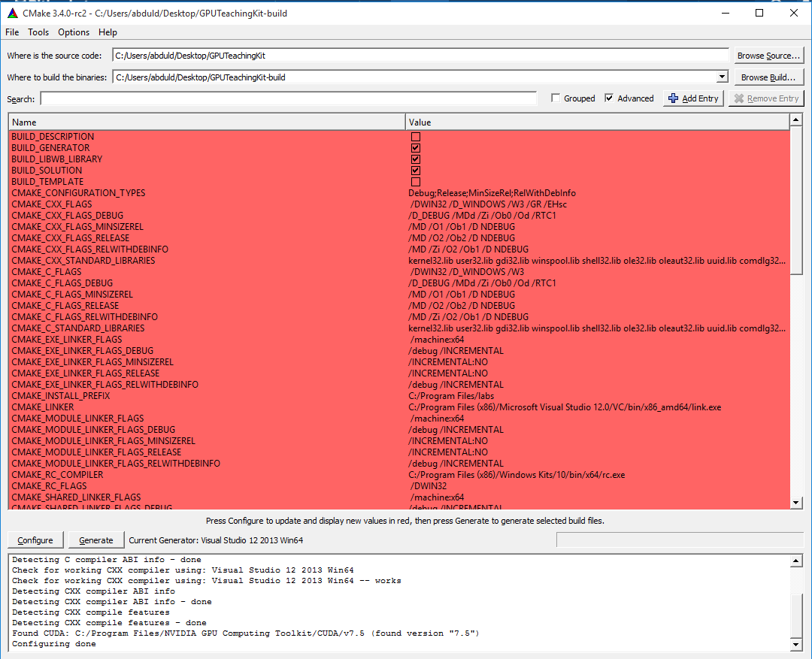Select the CMAKE_EXE_LINKER_FLAGS_MINSIZEREL entry name
This screenshot has width=812, height=659.
click(92, 362)
